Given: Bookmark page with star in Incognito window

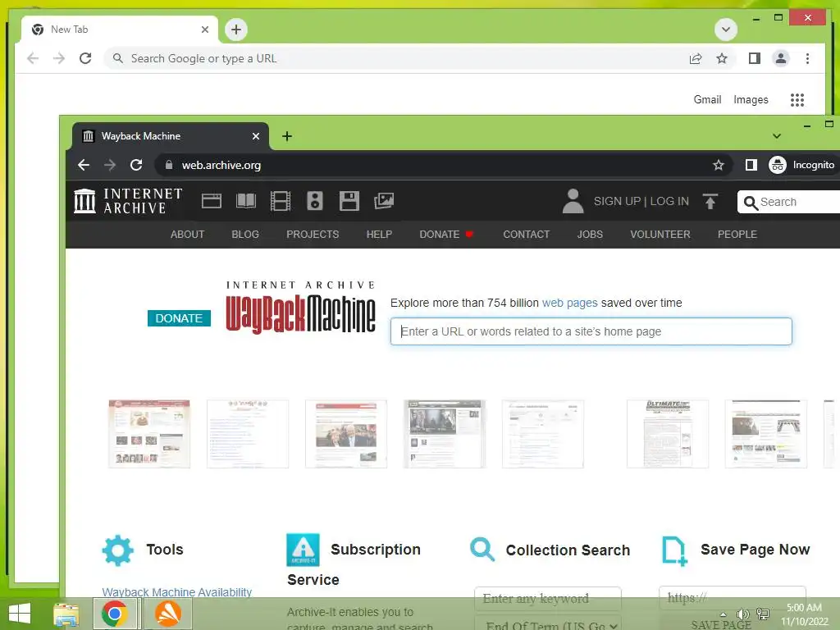Looking at the screenshot, I should click(x=719, y=165).
